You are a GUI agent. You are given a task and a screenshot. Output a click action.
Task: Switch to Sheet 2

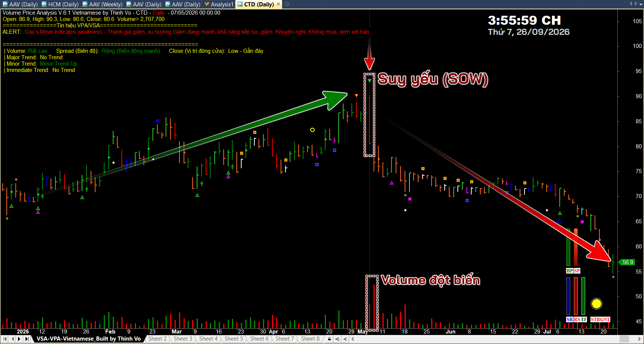coord(157,339)
